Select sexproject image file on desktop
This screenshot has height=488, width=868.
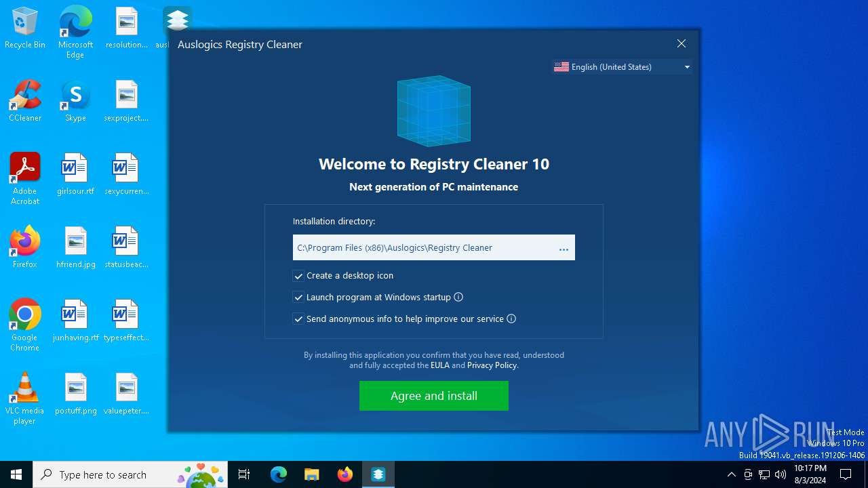click(x=126, y=102)
